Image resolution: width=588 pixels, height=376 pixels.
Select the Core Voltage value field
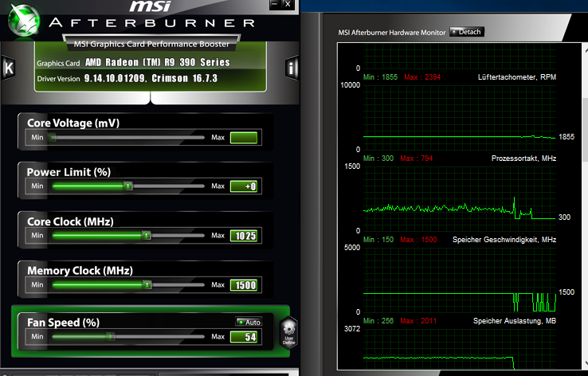(244, 138)
